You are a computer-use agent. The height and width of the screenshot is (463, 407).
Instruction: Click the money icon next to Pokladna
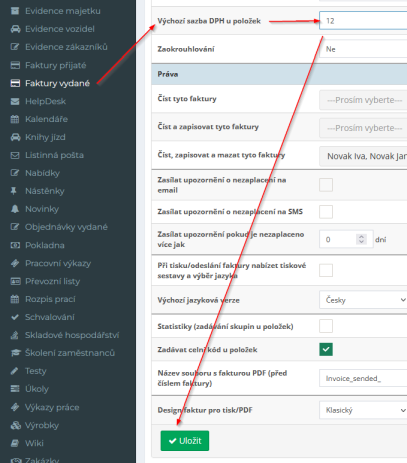[15, 245]
